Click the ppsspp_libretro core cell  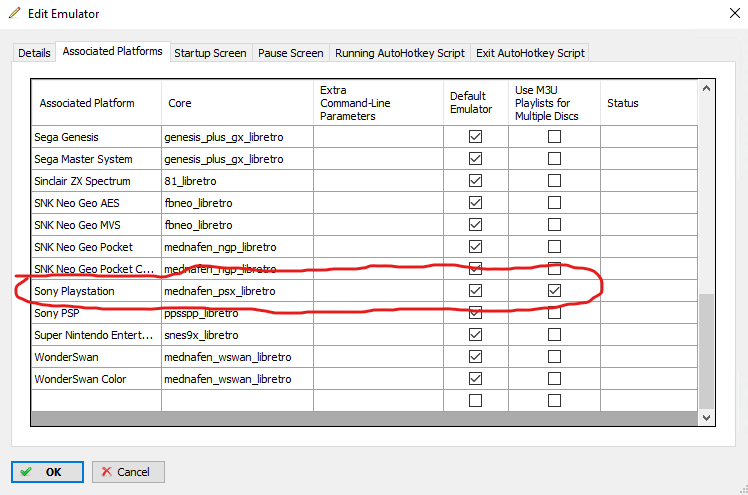238,313
